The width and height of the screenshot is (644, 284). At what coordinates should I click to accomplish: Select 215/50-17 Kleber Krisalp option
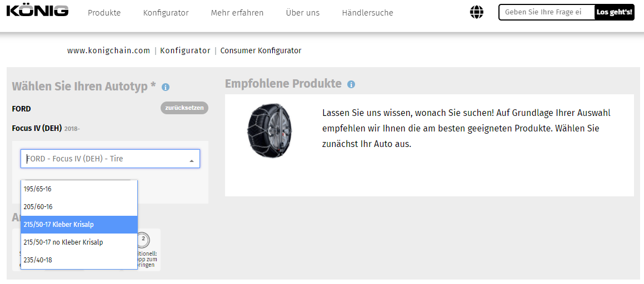[x=79, y=225]
